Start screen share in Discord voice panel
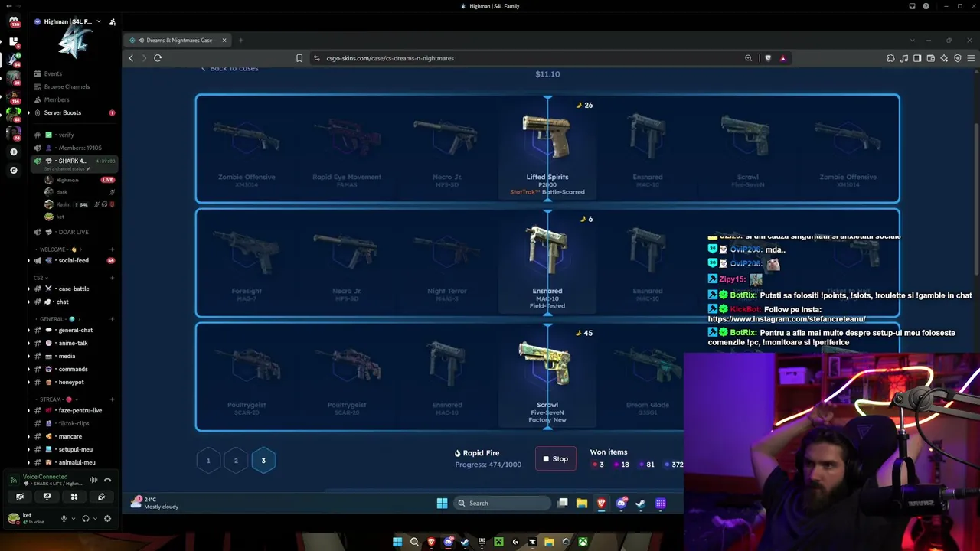Viewport: 980px width, 551px height. click(x=47, y=497)
